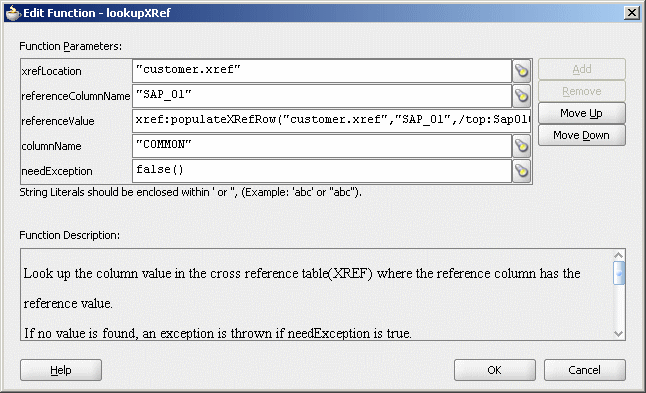Click the disabled Remove button
The image size is (646, 393).
tap(581, 91)
